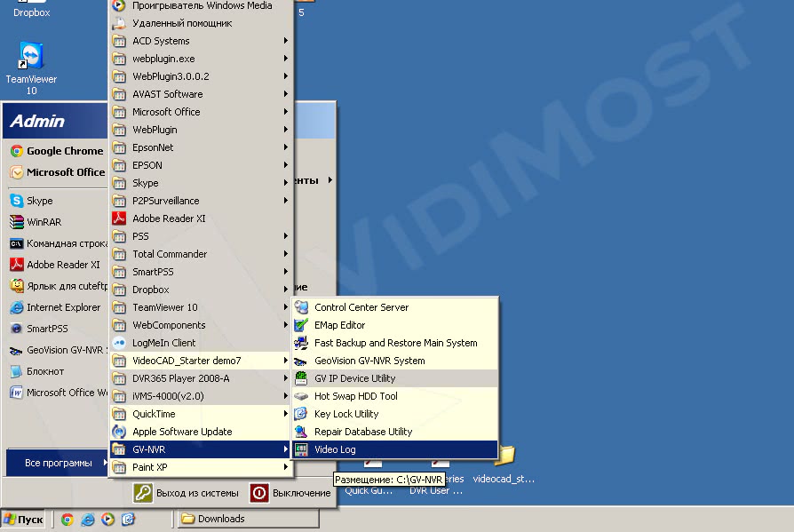Open Video Log from GV-NVR submenu
The height and width of the screenshot is (532, 794).
tap(335, 449)
